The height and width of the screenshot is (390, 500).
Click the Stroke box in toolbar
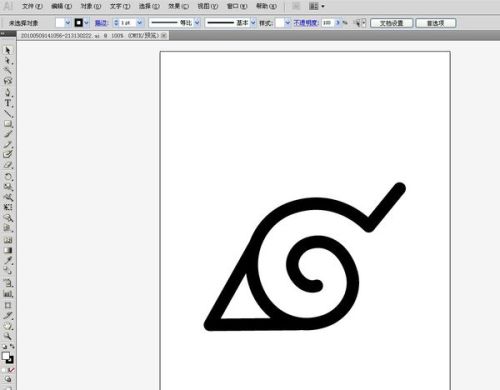10,360
